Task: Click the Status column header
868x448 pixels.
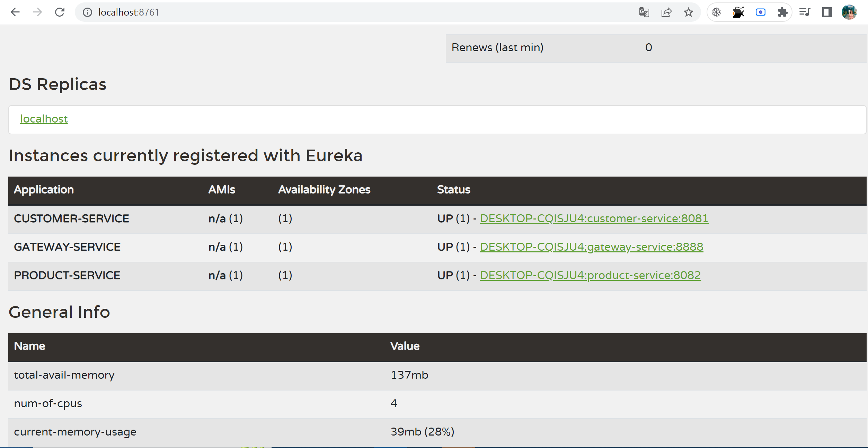Action: pos(453,190)
